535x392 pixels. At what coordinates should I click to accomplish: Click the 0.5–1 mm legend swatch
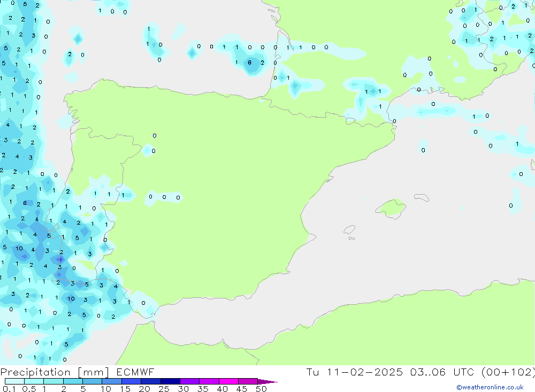click(x=34, y=381)
